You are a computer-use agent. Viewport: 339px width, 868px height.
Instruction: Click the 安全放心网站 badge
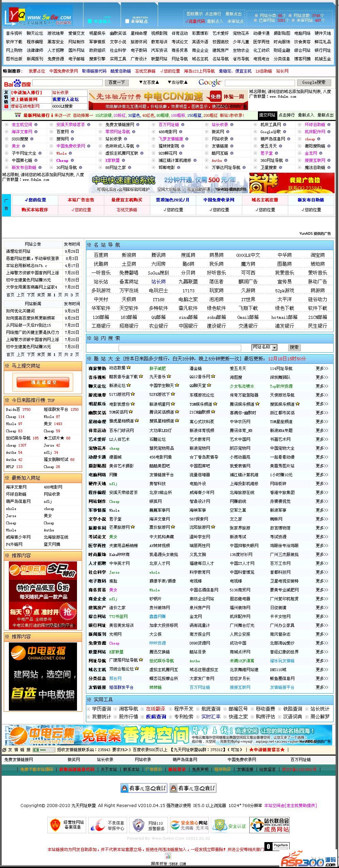click(189, 825)
